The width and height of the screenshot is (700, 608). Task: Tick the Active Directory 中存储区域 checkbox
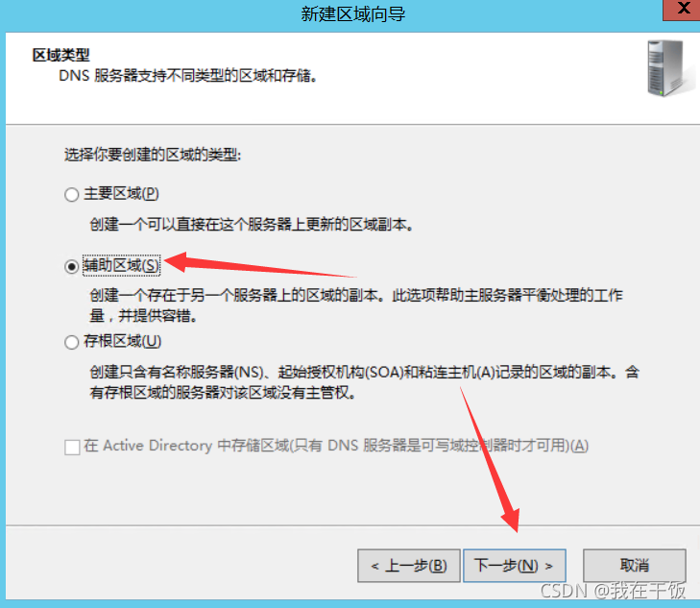pyautogui.click(x=72, y=447)
